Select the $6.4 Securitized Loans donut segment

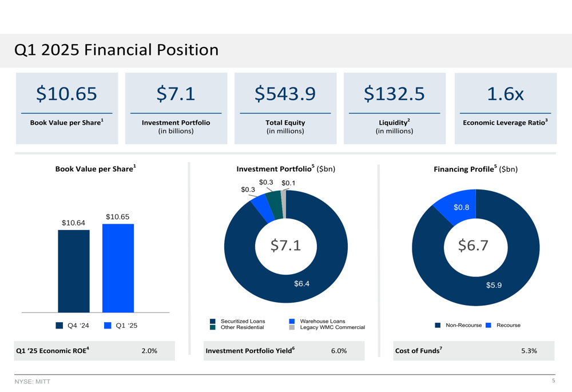point(301,284)
